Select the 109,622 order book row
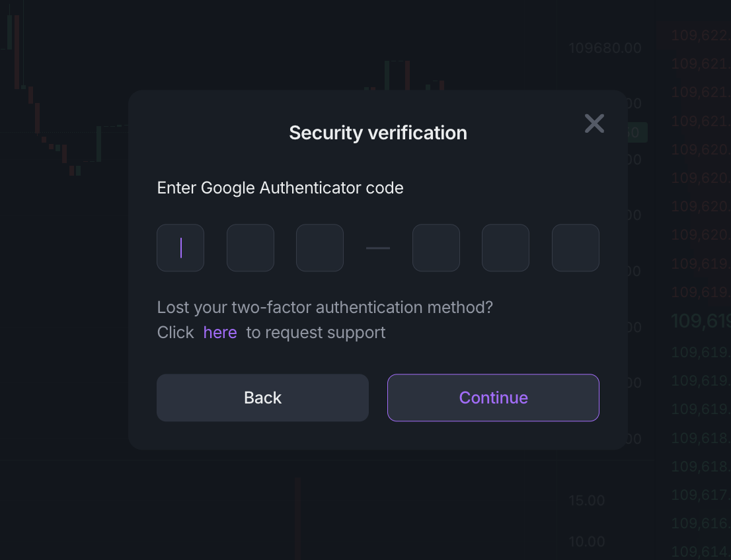Viewport: 731px width, 560px height. coord(701,36)
